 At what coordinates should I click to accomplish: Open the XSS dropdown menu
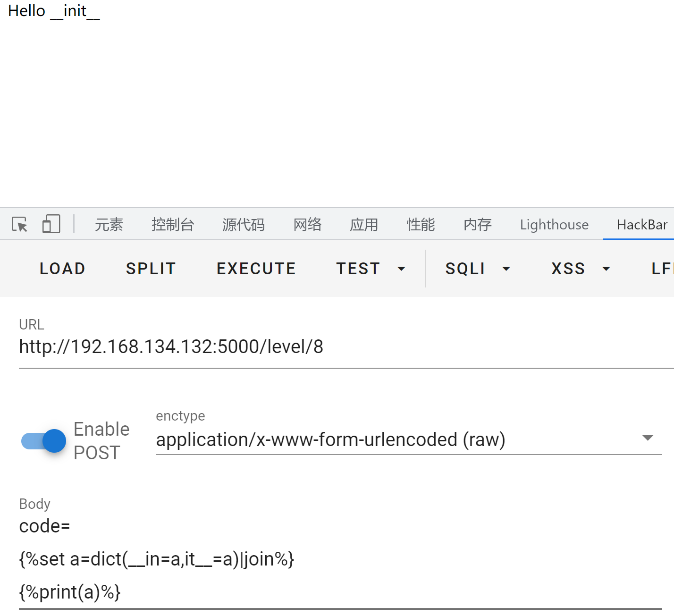pos(581,269)
